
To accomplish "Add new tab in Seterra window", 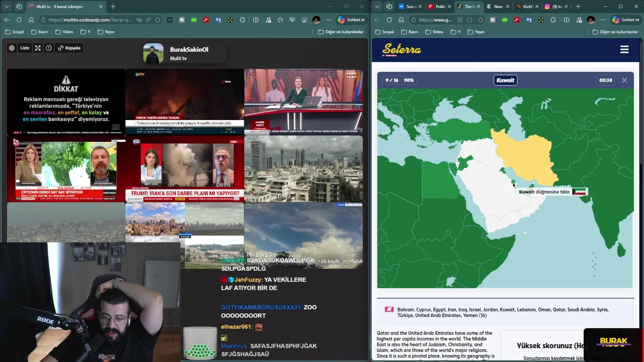I will click(578, 7).
